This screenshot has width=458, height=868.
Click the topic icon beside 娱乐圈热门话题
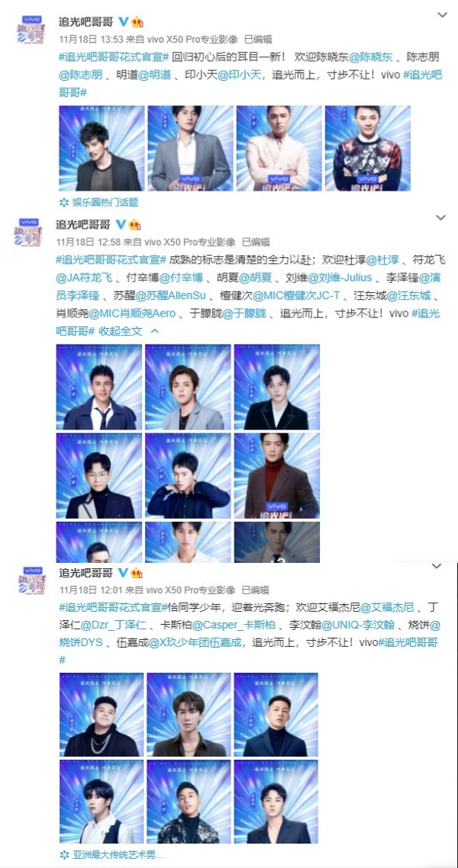[63, 203]
